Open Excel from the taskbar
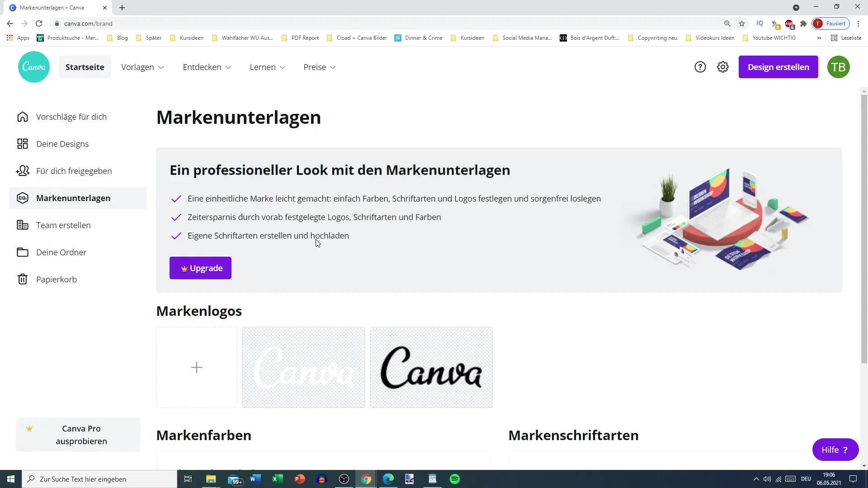This screenshot has height=488, width=868. pyautogui.click(x=277, y=479)
